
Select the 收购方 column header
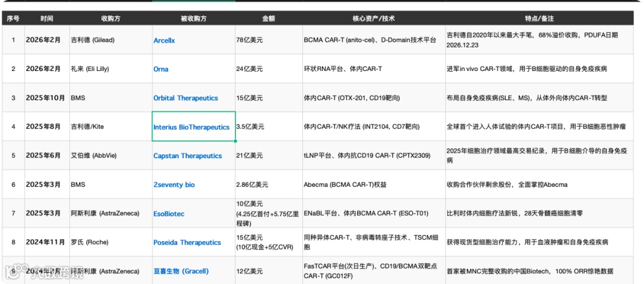110,18
